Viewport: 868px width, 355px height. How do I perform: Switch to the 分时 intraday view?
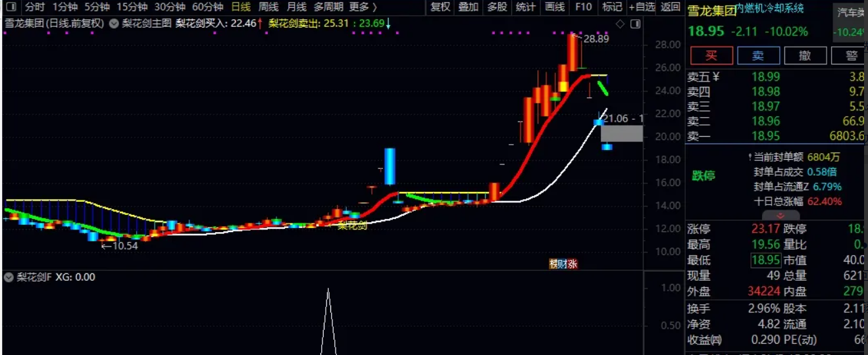pyautogui.click(x=35, y=7)
